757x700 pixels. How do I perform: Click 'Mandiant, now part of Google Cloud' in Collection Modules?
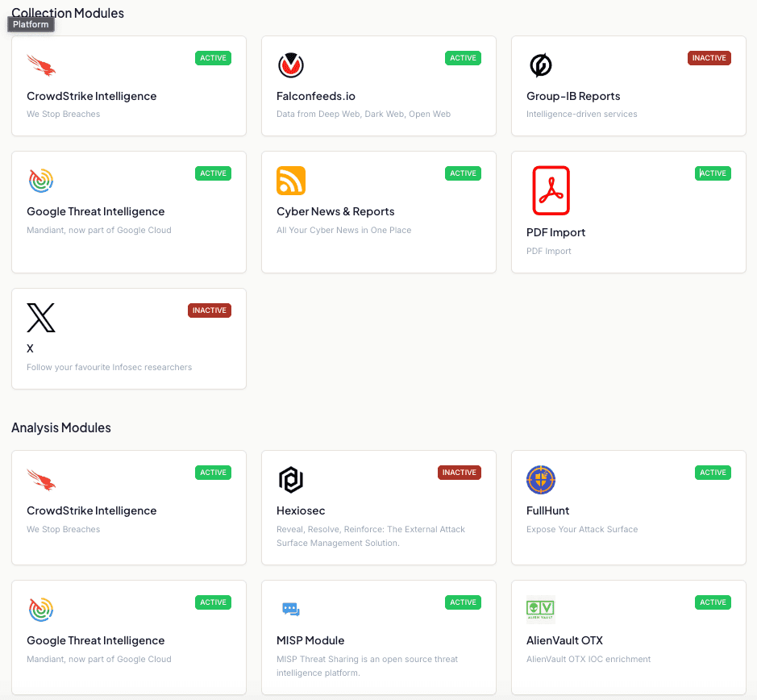tap(99, 230)
